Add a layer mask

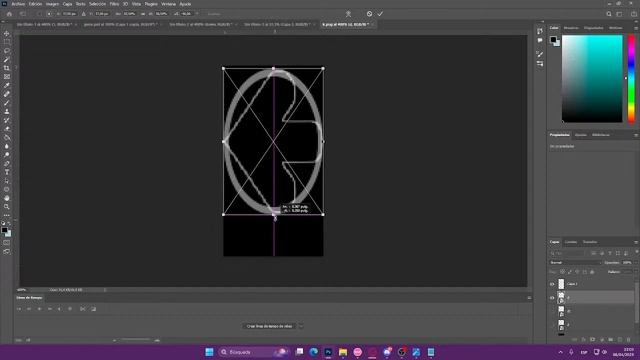coord(592,340)
